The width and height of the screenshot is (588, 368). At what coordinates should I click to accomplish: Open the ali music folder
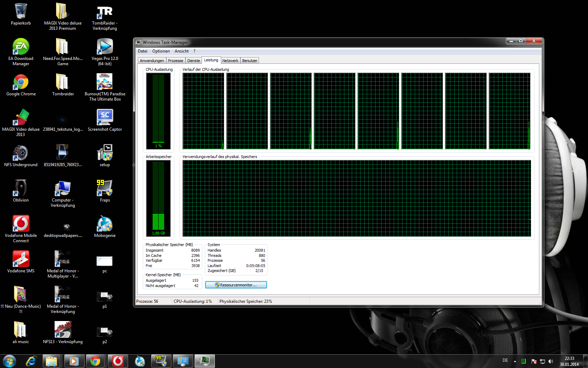(x=21, y=333)
